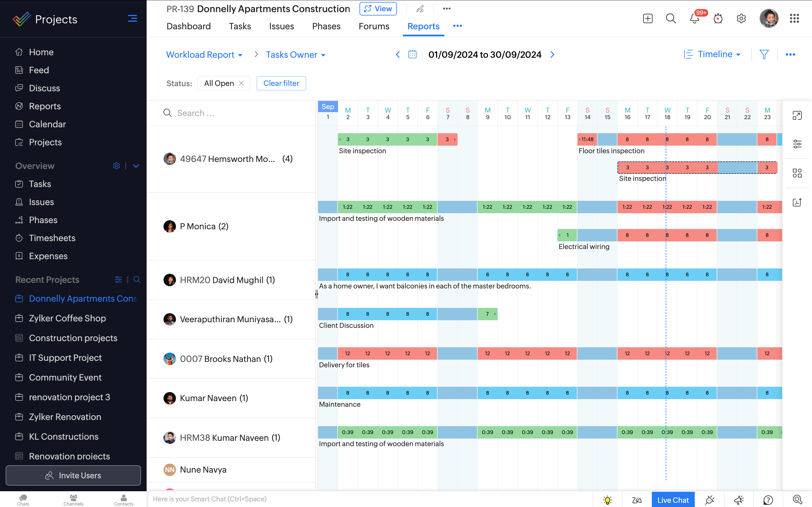Toggle the sidebar hamburger menu

pyautogui.click(x=132, y=18)
